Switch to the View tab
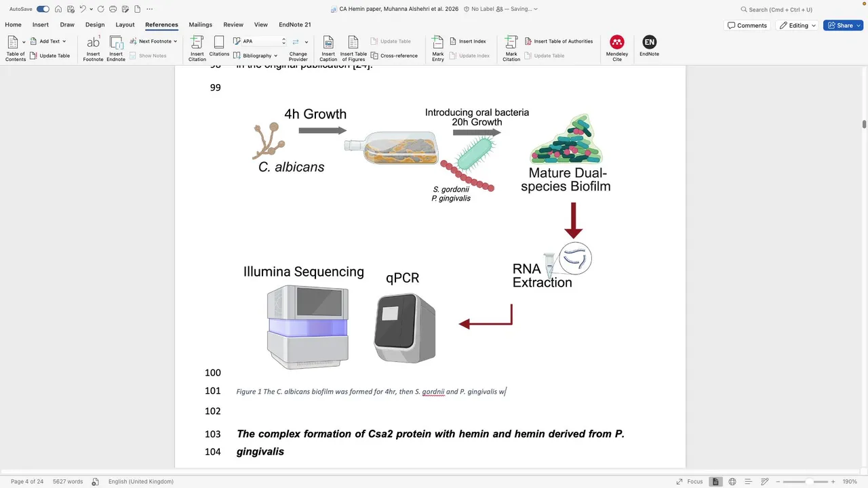Screen dimensions: 868x488 pyautogui.click(x=260, y=25)
